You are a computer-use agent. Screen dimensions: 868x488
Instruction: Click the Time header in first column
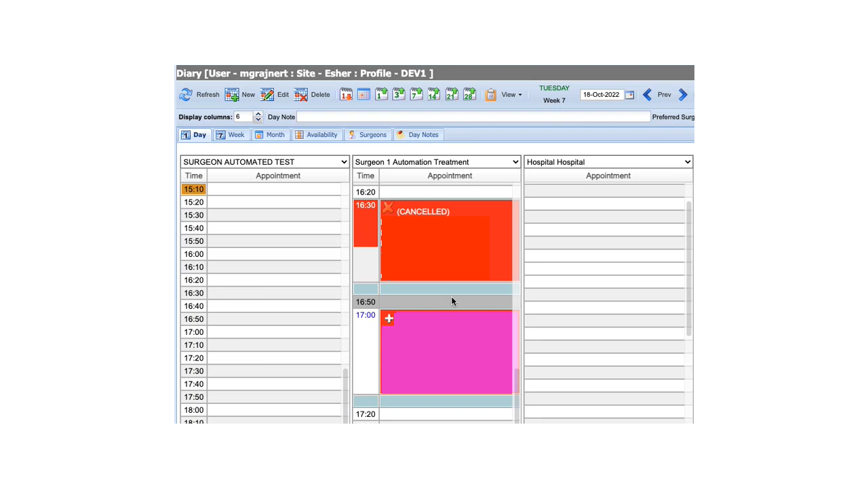pyautogui.click(x=194, y=176)
